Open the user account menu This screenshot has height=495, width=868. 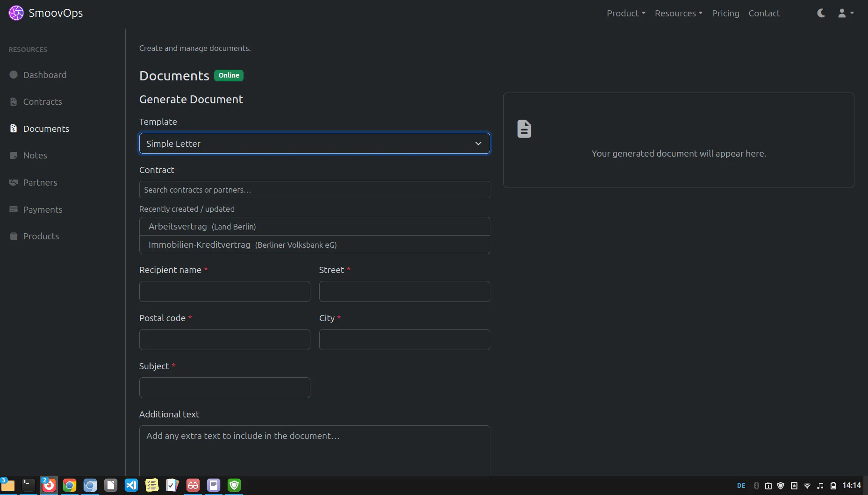846,13
